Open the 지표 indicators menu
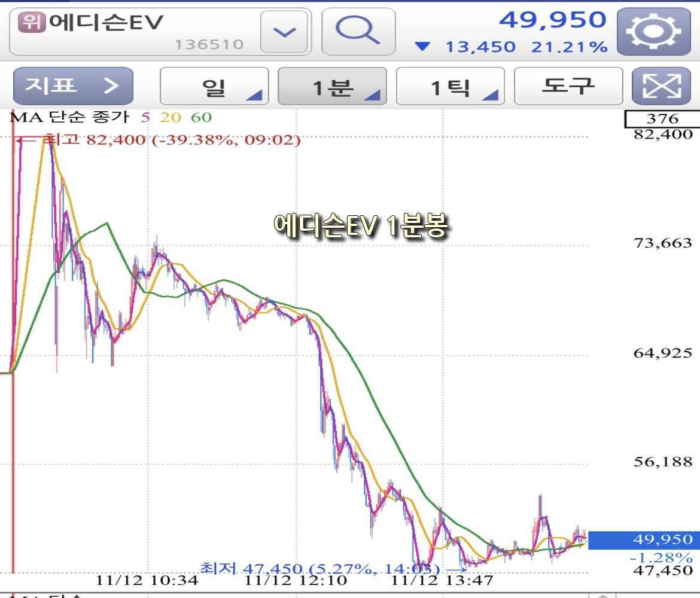The height and width of the screenshot is (598, 700). (73, 86)
